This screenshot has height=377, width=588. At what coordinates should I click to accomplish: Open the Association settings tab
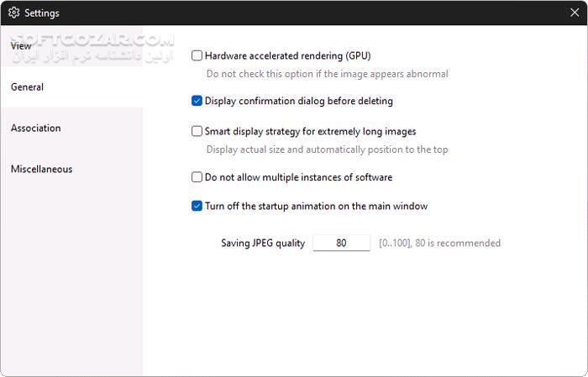click(35, 128)
